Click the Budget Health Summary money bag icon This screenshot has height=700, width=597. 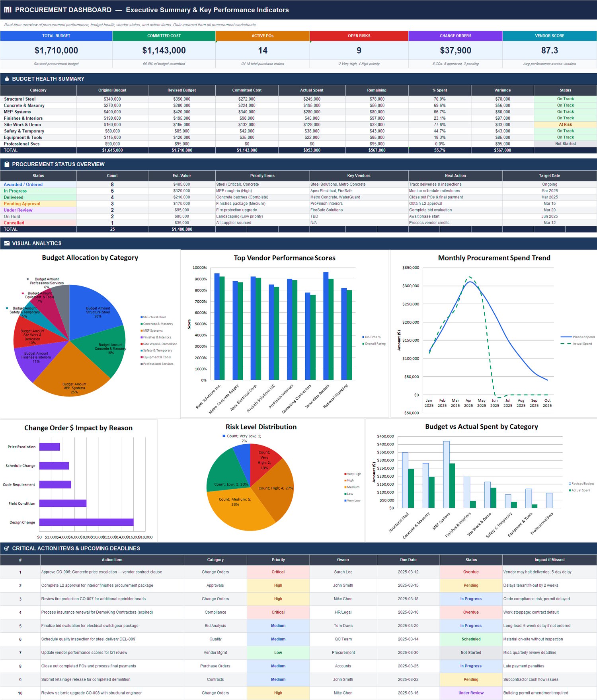point(7,79)
